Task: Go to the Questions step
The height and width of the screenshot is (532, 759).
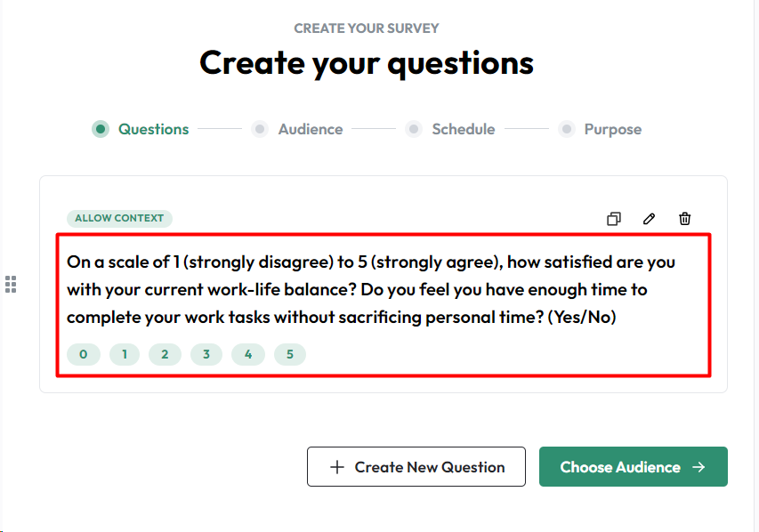Action: tap(141, 129)
